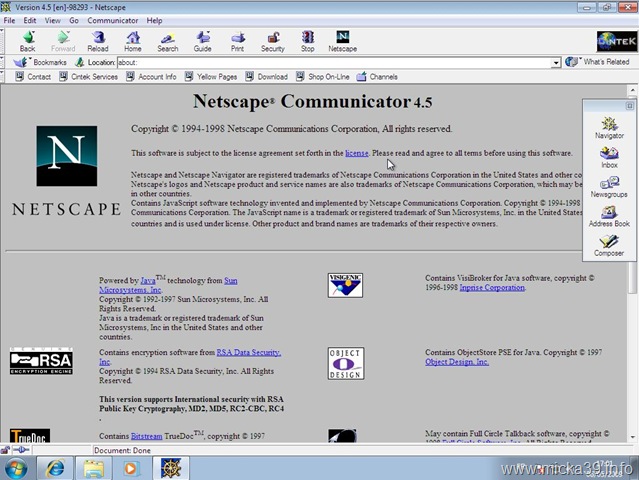Click the Forward navigation button
This screenshot has width=639, height=480.
[x=63, y=42]
